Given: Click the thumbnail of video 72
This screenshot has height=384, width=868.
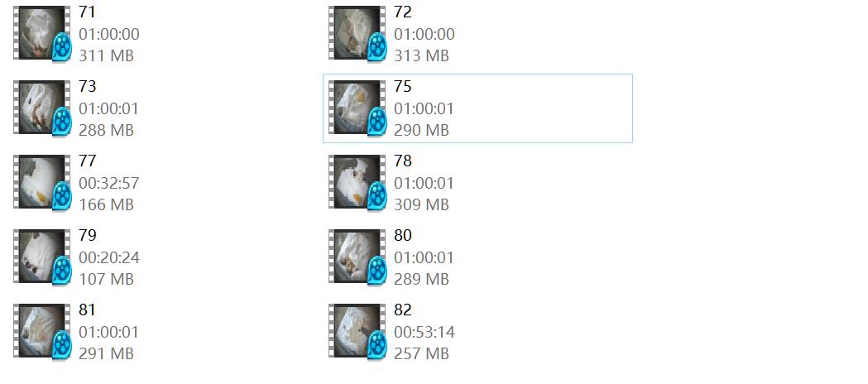Looking at the screenshot, I should coord(357,33).
